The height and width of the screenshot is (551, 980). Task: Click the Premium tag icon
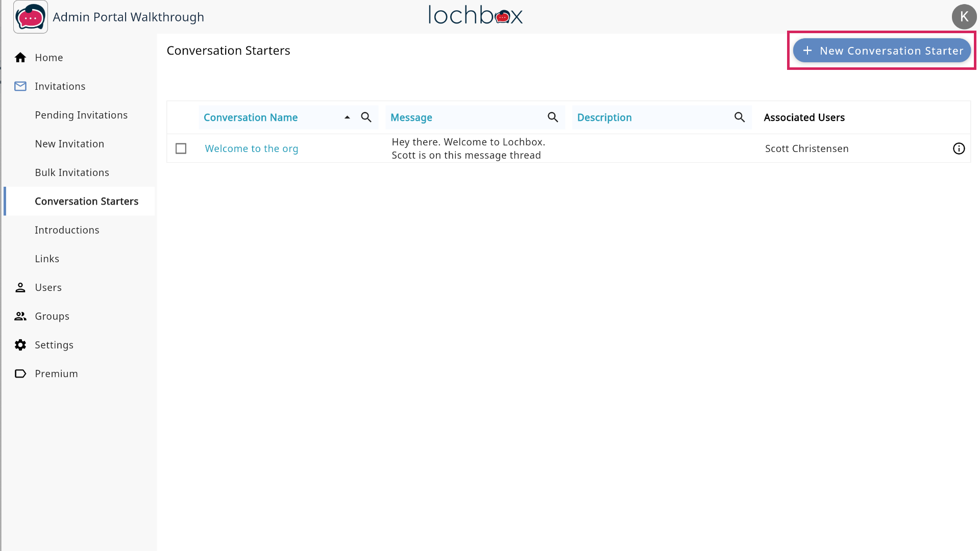[x=20, y=374]
